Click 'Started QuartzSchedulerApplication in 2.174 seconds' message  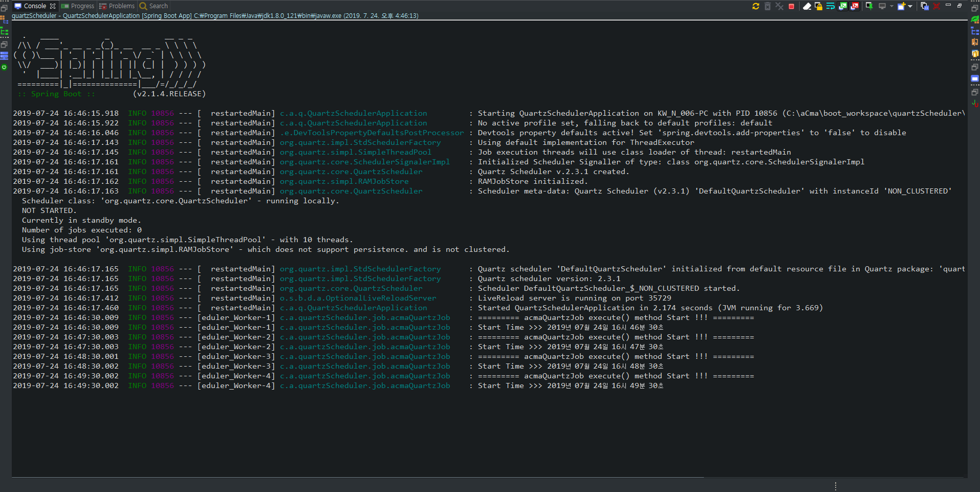coord(595,308)
